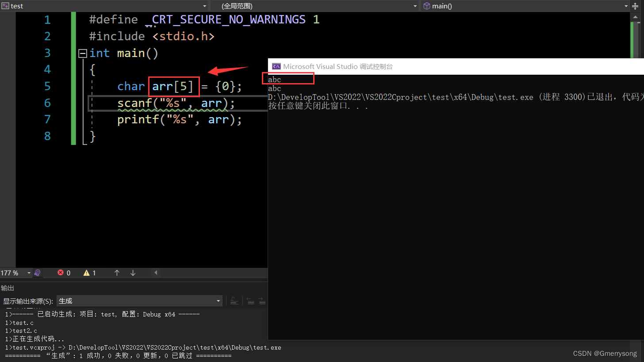Click the test.exe exit message in console

tap(456, 97)
